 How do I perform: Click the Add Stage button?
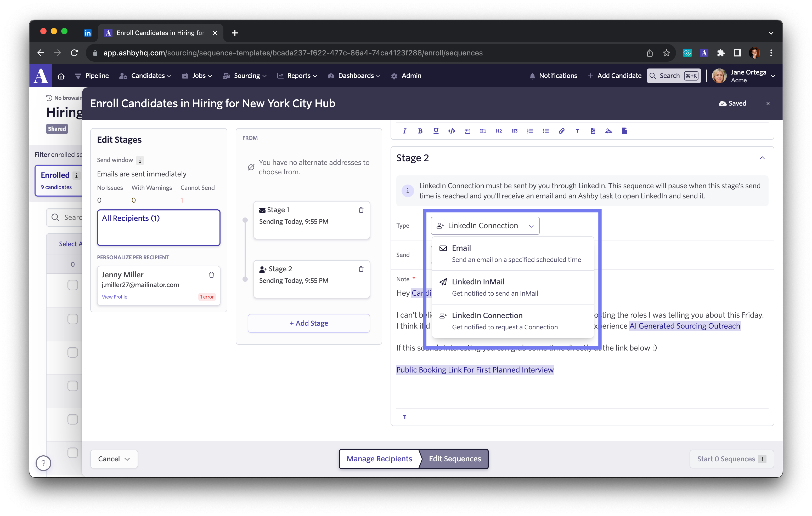click(308, 323)
